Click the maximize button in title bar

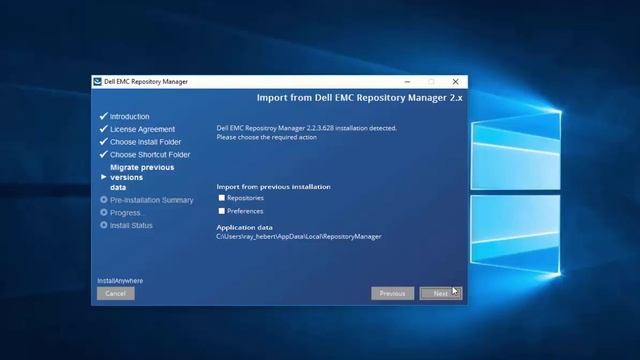pos(431,82)
